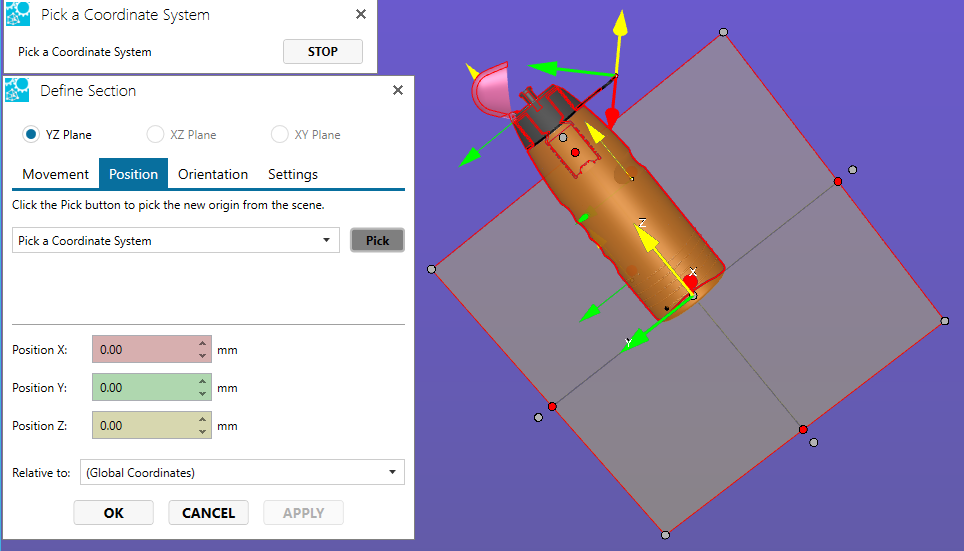This screenshot has height=551, width=964.
Task: Click the Define Section app icon
Action: (x=17, y=90)
